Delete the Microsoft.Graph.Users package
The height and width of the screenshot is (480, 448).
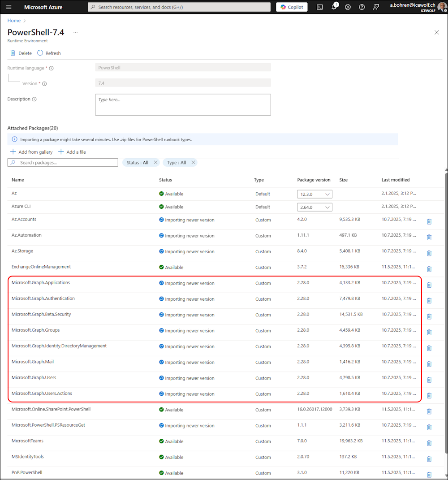(429, 380)
